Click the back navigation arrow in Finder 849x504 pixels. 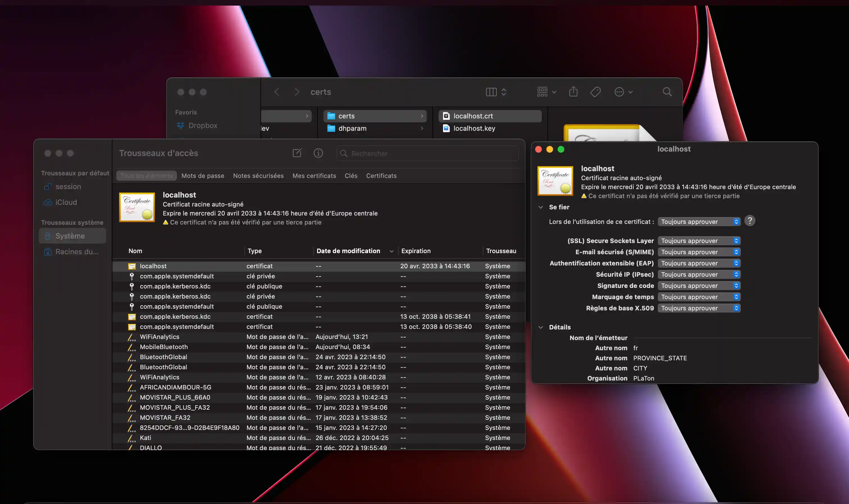tap(277, 92)
